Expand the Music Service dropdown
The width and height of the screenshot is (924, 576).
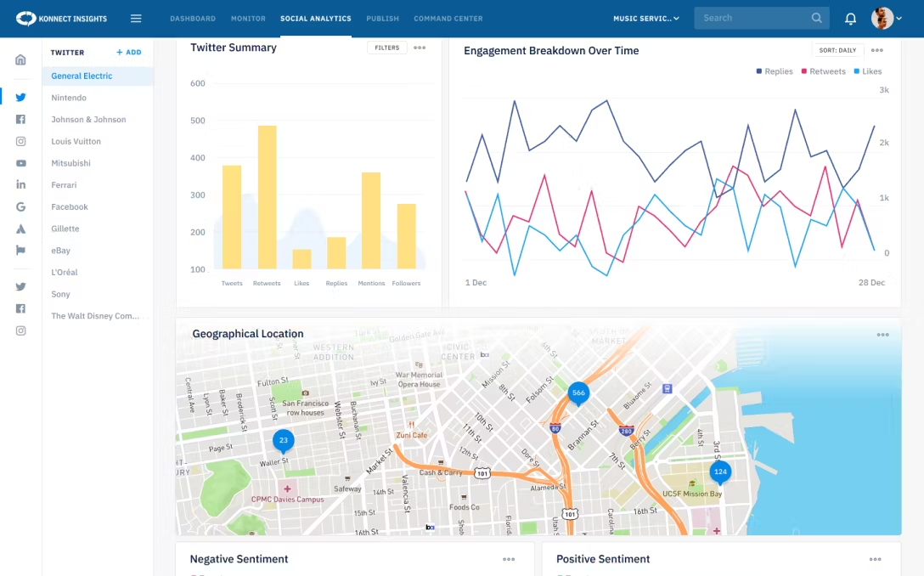pos(645,19)
